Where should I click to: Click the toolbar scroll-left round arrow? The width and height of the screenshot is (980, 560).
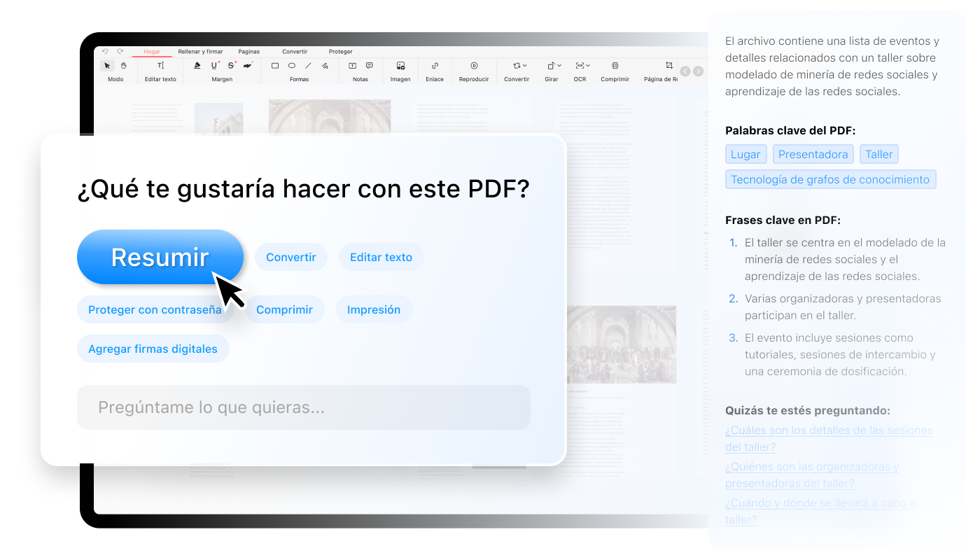tap(685, 71)
